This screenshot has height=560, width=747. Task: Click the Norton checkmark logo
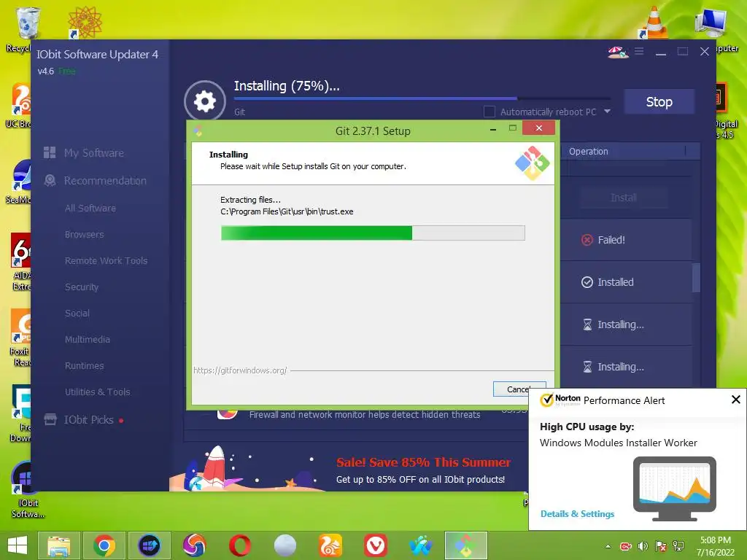[x=546, y=400]
